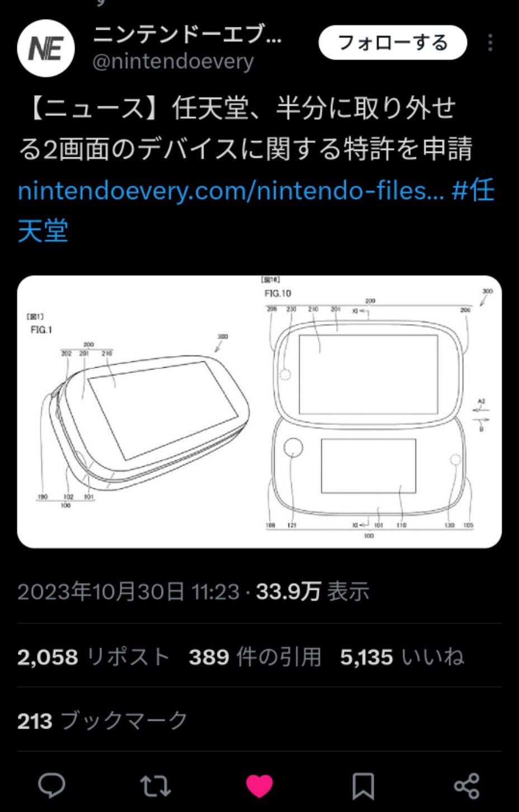Screen dimensions: 519x812
Task: Tap the reply speech bubble icon
Action: [x=51, y=786]
